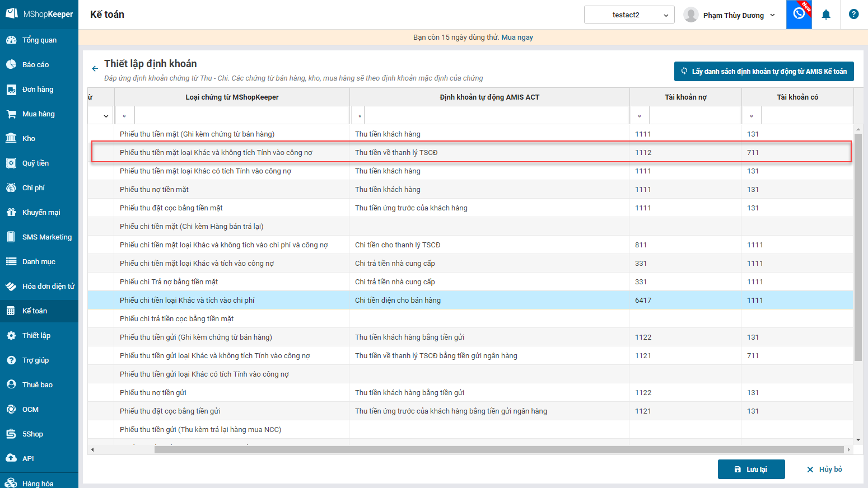The height and width of the screenshot is (488, 868).
Task: Click the Loại chứng từ MShopKeeper filter input
Action: [x=241, y=115]
